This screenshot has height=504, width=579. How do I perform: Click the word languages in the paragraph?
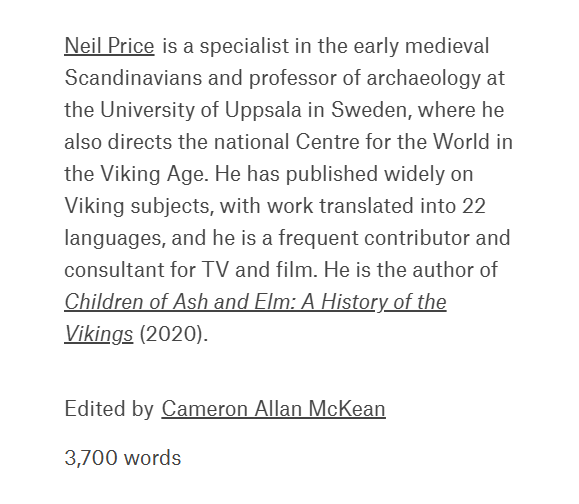pos(115,238)
